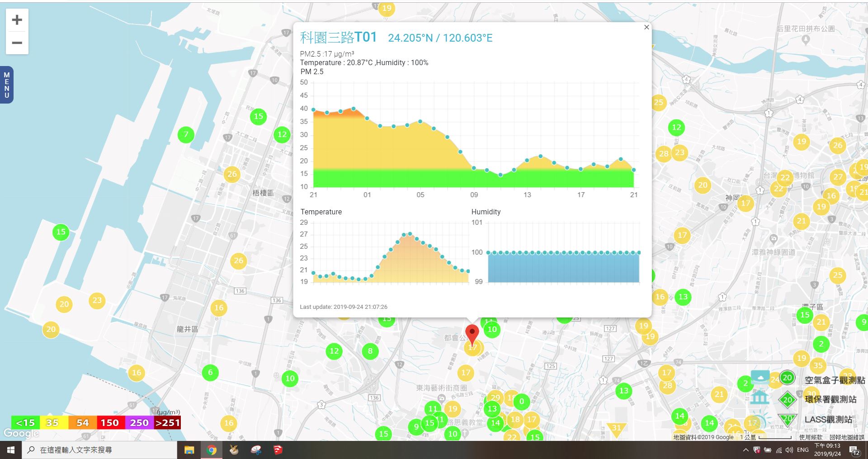Click the PM2.5 :17 μg/m³ reading
This screenshot has width=868, height=459.
point(327,54)
